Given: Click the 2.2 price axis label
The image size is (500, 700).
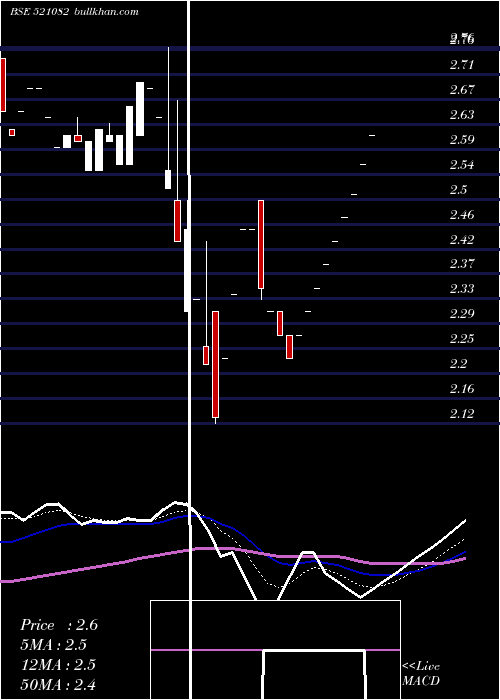Looking at the screenshot, I should pos(458,364).
